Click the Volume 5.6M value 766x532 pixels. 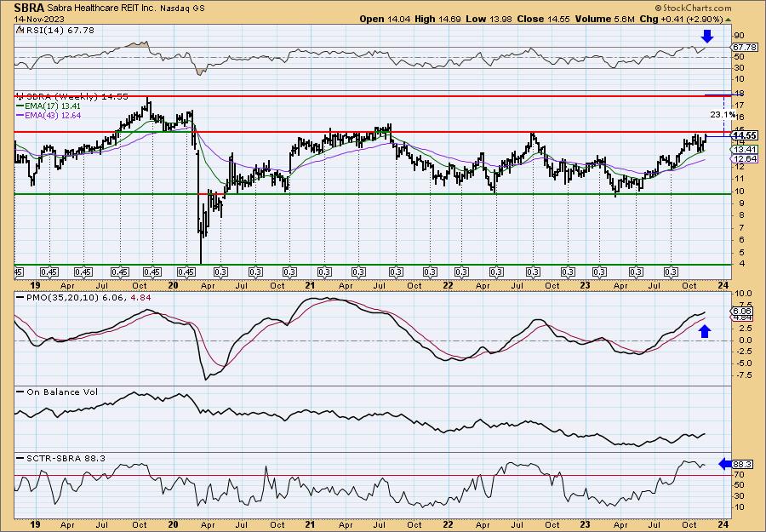coord(605,19)
